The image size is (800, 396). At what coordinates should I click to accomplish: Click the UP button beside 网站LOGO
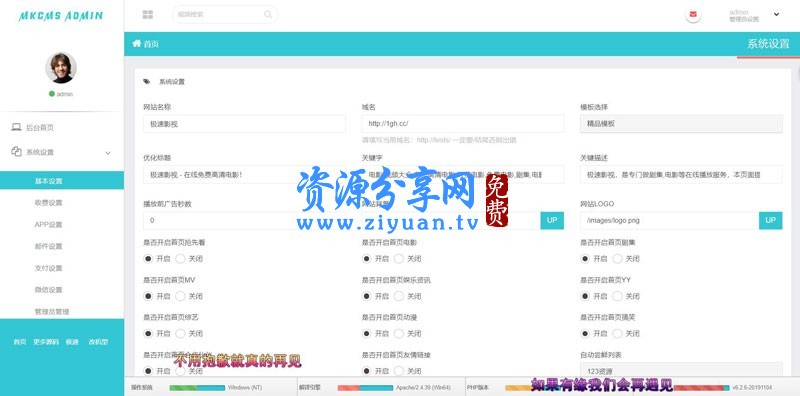coord(770,220)
